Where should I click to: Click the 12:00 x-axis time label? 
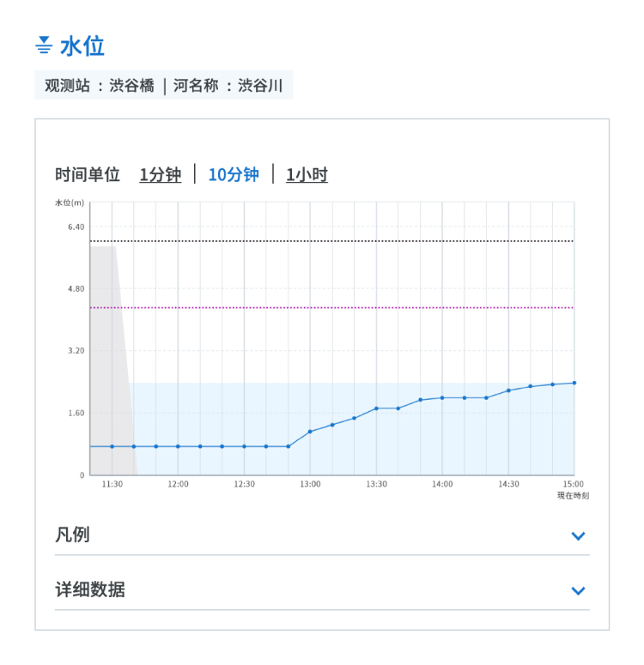click(178, 484)
